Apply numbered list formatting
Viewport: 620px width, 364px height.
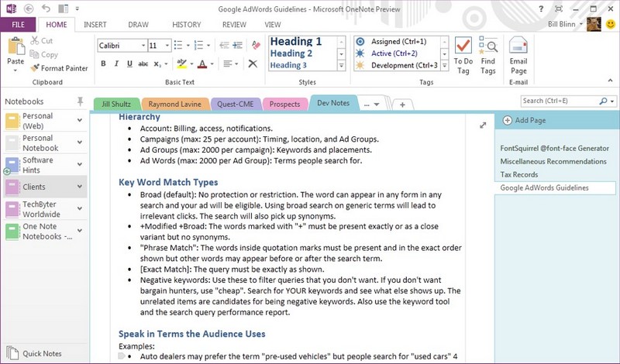tap(198, 46)
